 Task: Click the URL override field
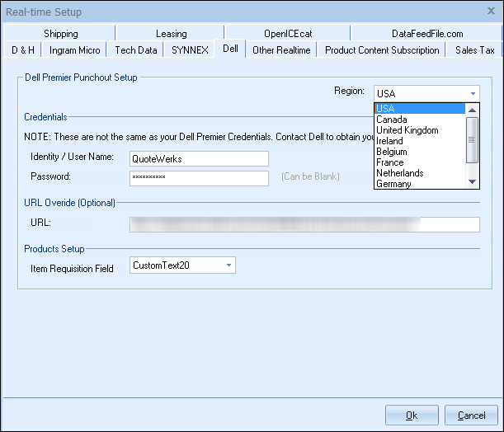(304, 224)
